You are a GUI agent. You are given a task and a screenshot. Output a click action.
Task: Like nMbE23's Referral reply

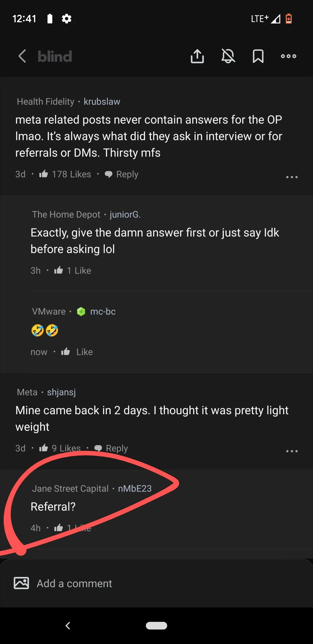59,528
